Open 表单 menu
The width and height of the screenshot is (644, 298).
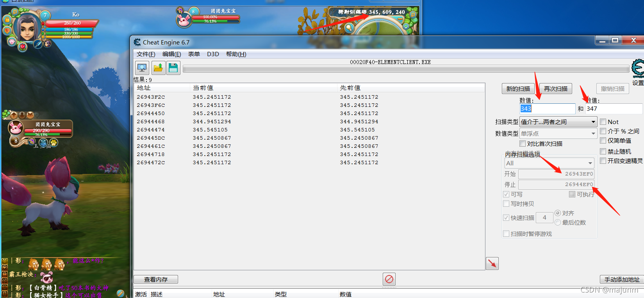click(194, 54)
